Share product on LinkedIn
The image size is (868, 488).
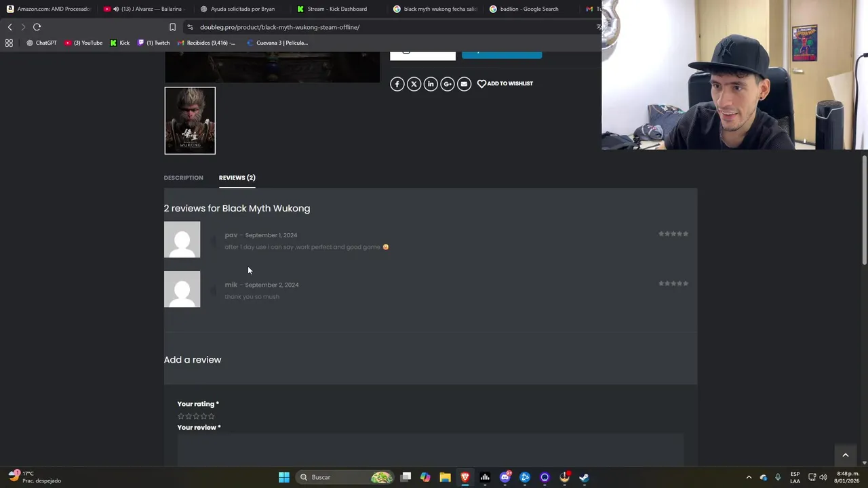point(431,83)
